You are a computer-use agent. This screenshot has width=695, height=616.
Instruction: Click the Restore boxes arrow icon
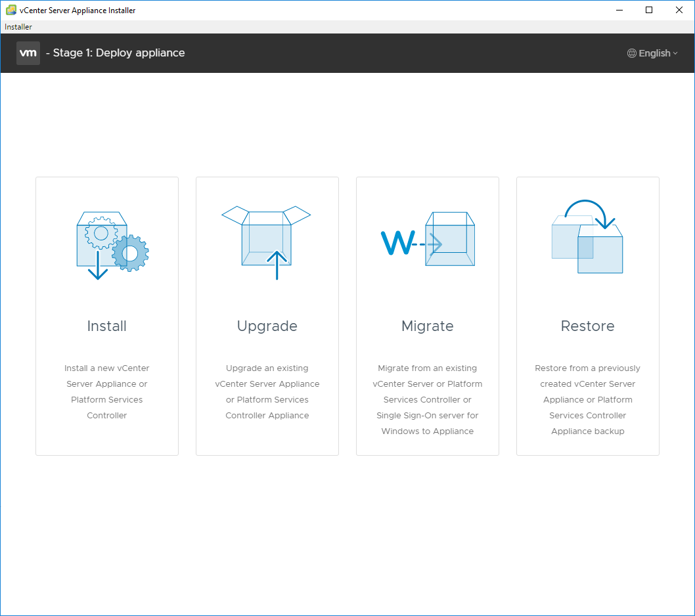pyautogui.click(x=587, y=236)
